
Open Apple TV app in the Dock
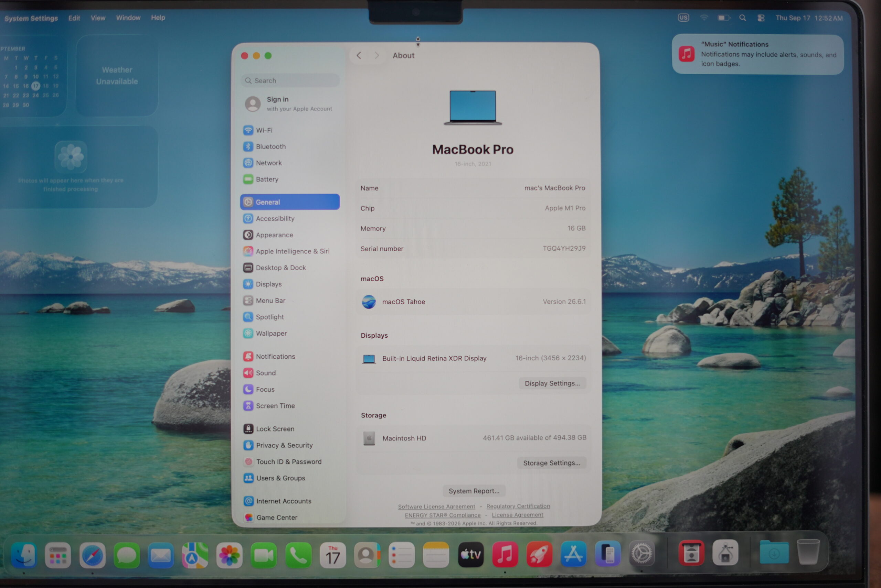[x=470, y=554]
